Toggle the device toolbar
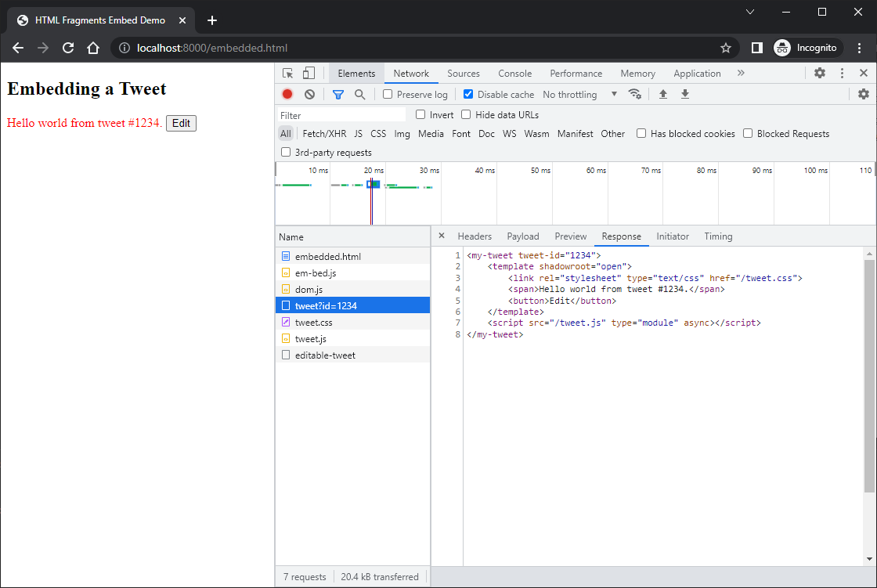877x588 pixels. tap(308, 73)
